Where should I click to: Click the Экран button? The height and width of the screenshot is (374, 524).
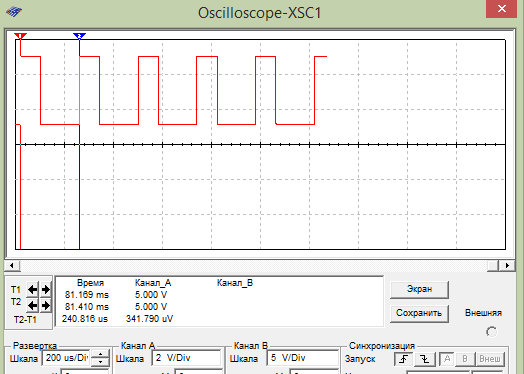point(419,289)
